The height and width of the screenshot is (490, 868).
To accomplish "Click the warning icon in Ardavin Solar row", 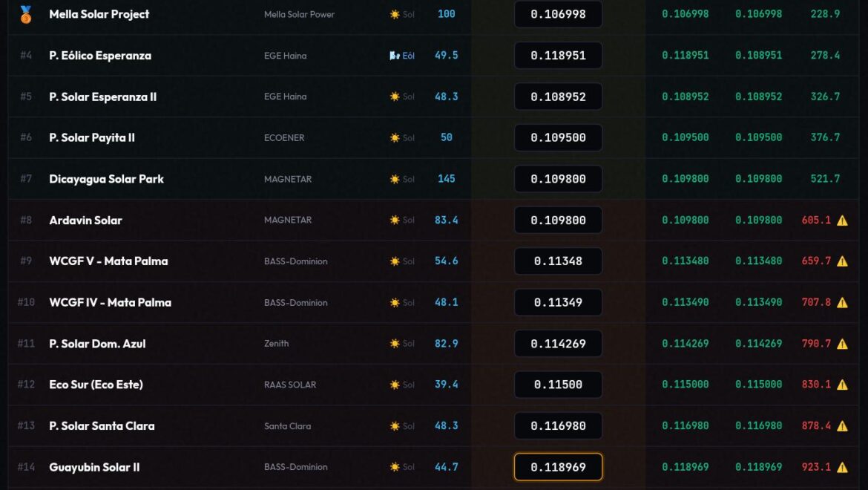I will pos(842,220).
